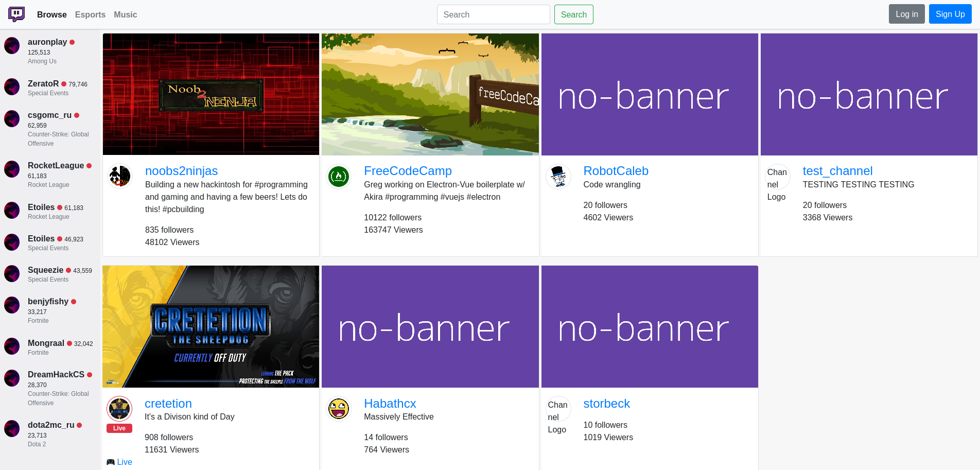
Task: Click the cretetion banner thumbnail
Action: (x=211, y=327)
